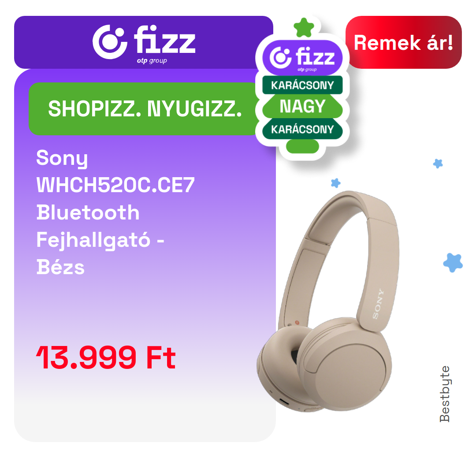Click the SONY logo on the headband

click(378, 304)
